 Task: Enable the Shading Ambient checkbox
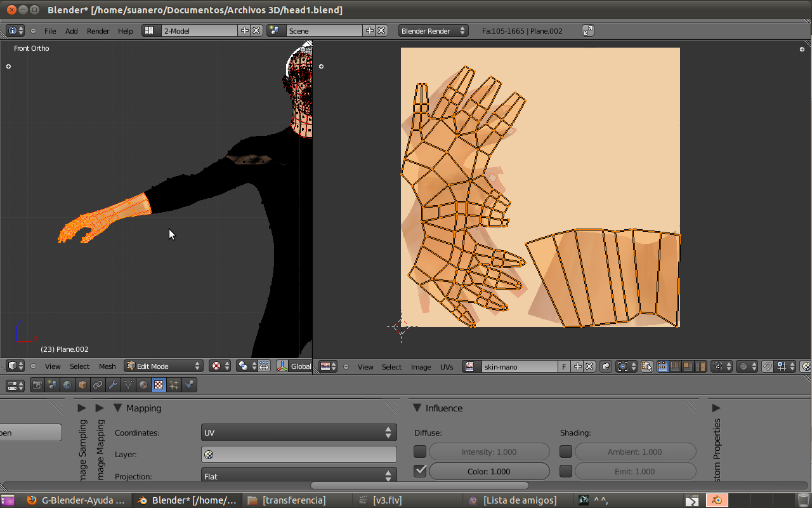click(x=566, y=451)
